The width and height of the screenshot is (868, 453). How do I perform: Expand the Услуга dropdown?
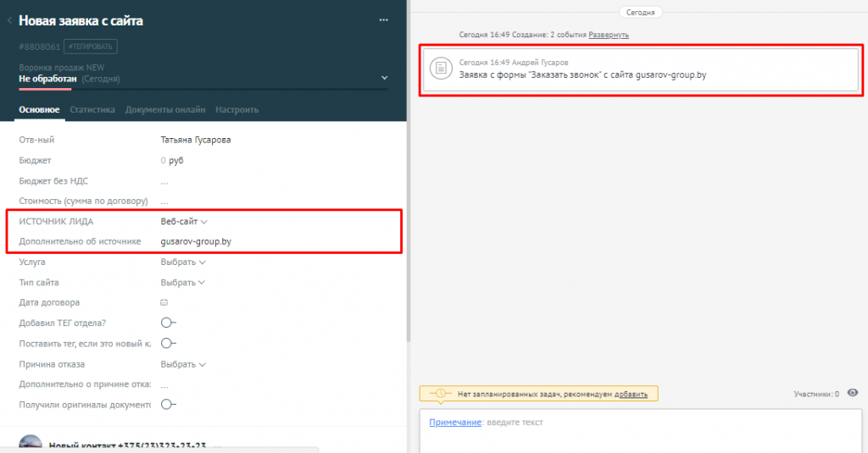(184, 262)
